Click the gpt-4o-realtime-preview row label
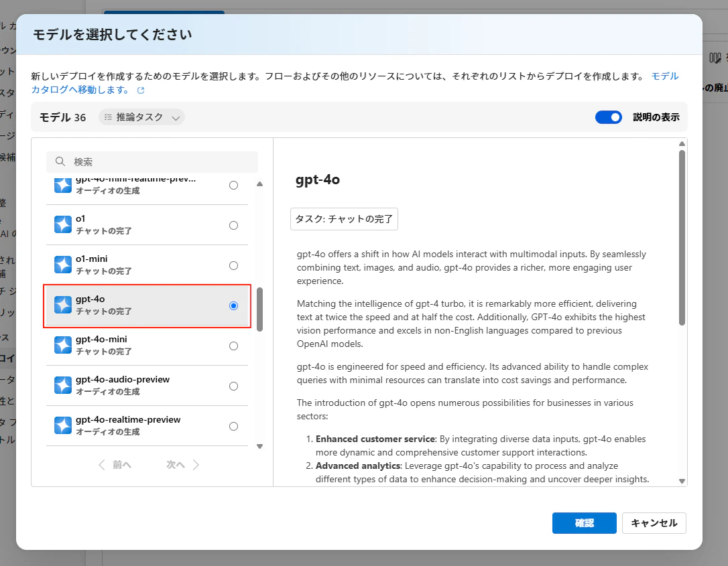 tap(128, 419)
